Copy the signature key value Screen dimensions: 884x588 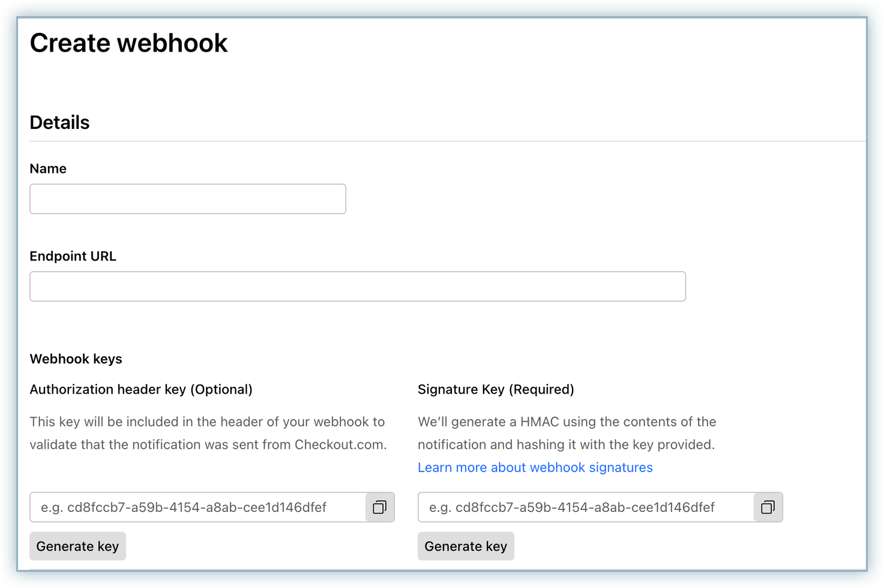coord(768,508)
